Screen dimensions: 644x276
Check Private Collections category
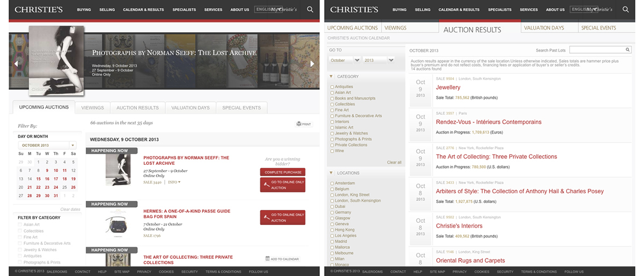332,145
